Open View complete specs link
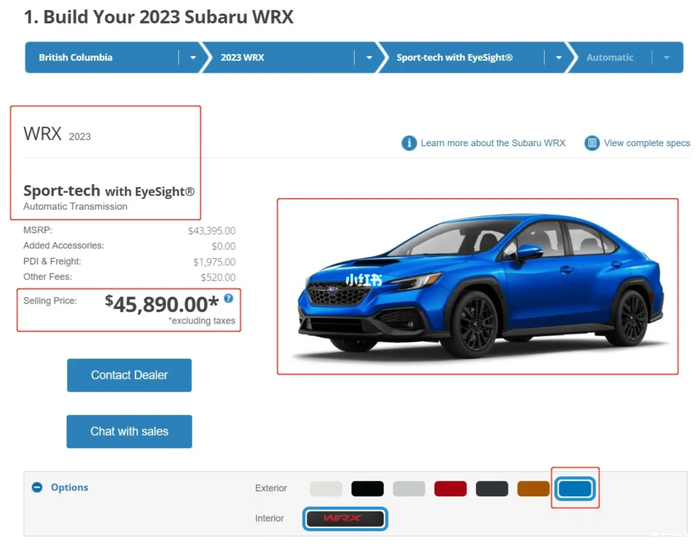Screen dimensions: 700x549 647,143
